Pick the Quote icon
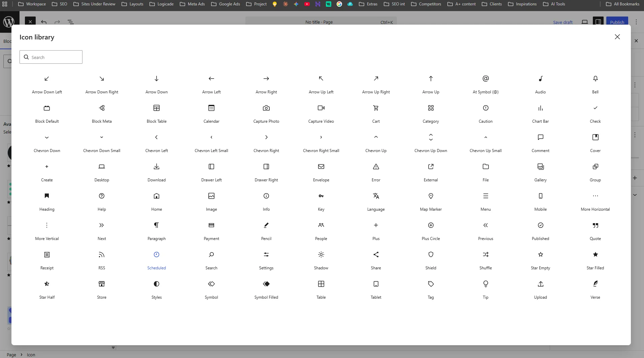The image size is (644, 358). tap(595, 225)
